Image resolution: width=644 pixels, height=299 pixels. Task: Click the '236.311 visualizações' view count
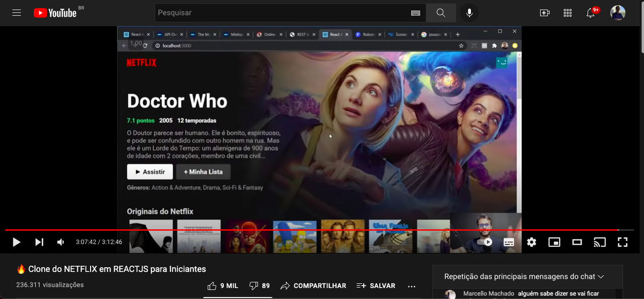[x=50, y=285]
